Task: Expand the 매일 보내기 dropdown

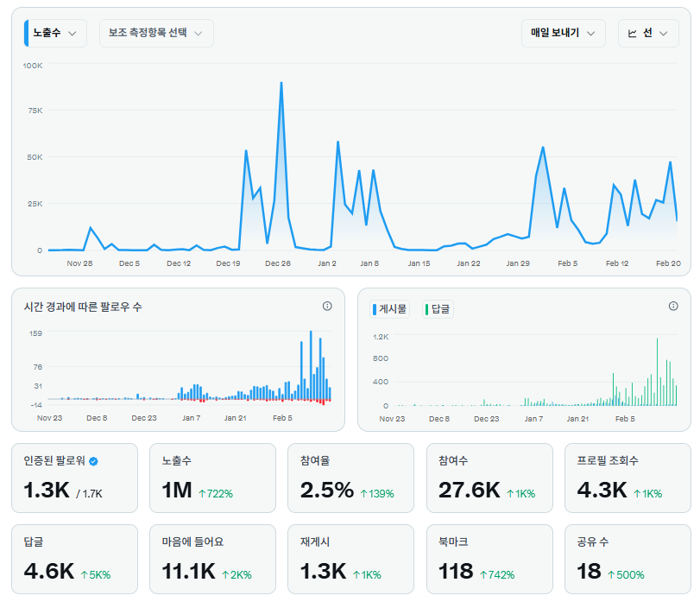Action: pos(563,33)
